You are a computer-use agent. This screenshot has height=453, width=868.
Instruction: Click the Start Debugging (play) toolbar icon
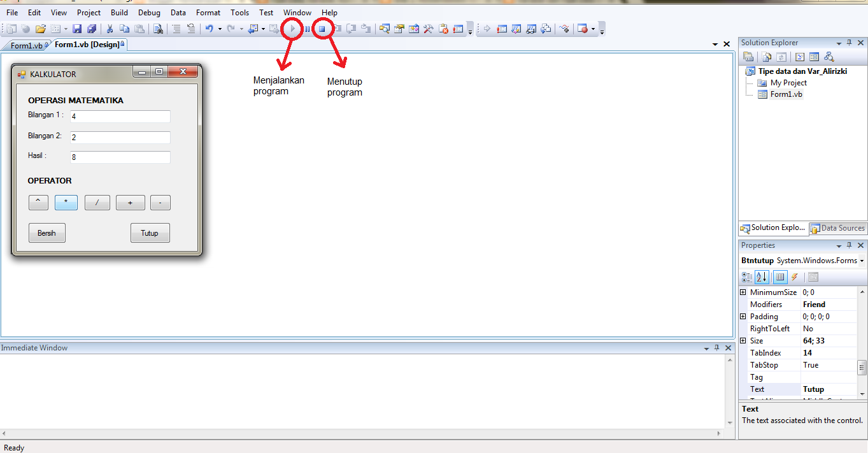tap(292, 28)
